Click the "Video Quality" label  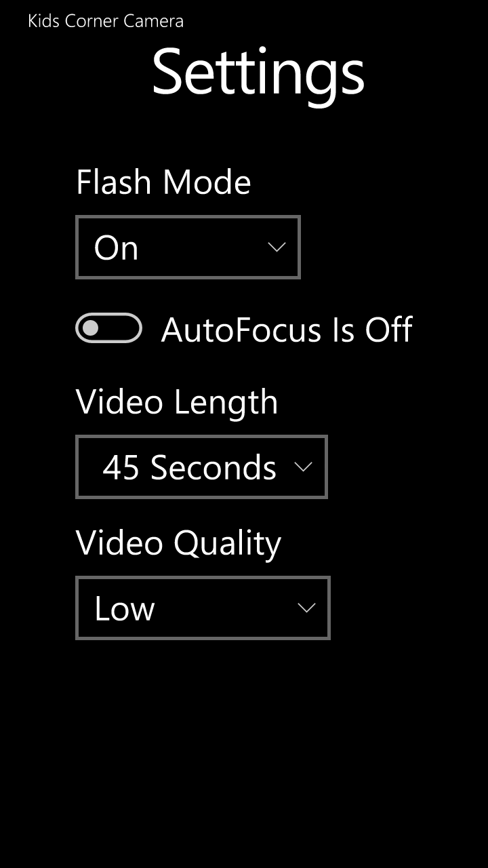click(x=178, y=543)
